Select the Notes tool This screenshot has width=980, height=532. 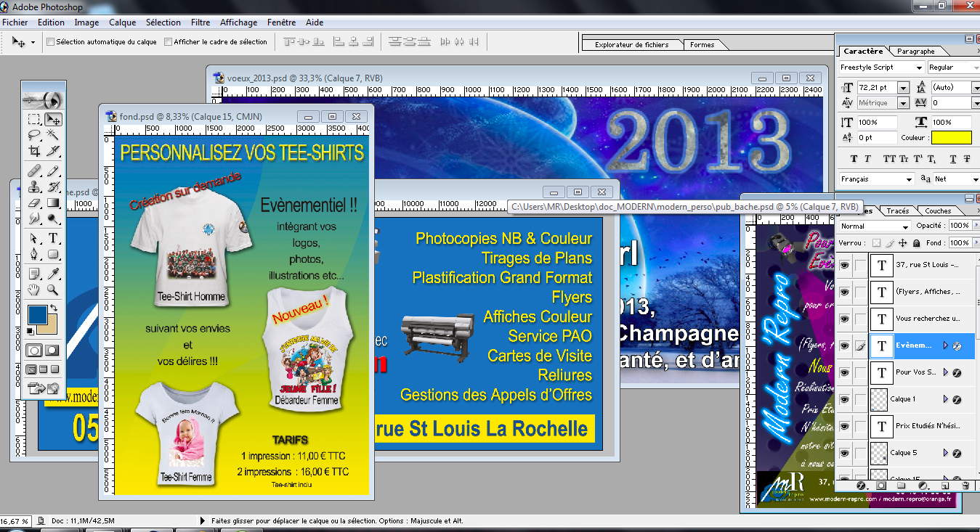tap(34, 274)
